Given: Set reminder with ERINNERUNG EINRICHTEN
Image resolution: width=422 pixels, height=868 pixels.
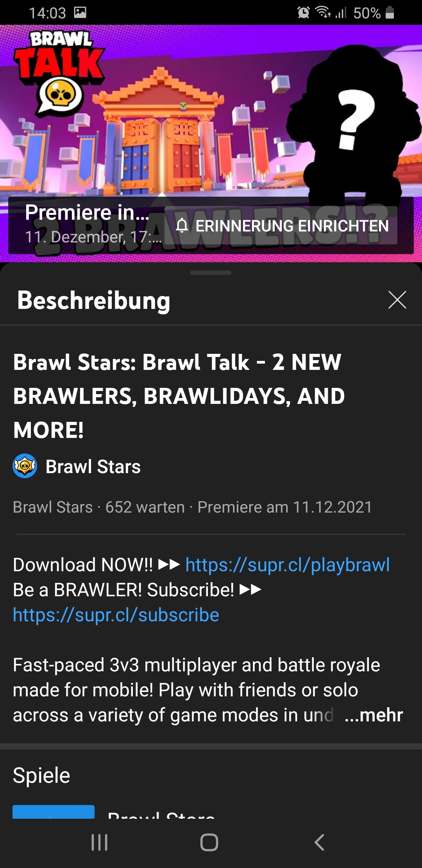Looking at the screenshot, I should (281, 226).
